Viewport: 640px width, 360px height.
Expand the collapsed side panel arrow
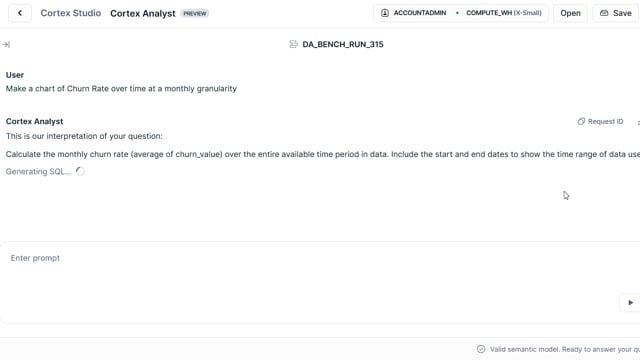click(x=6, y=44)
